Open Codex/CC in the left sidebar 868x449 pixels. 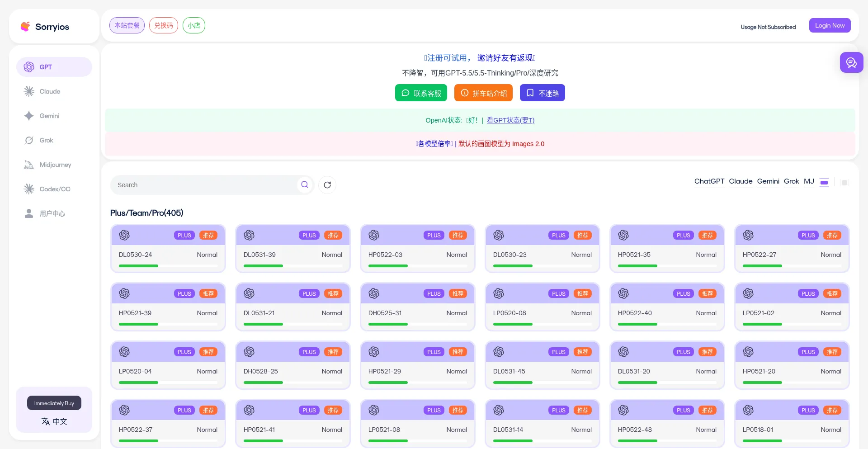54,189
